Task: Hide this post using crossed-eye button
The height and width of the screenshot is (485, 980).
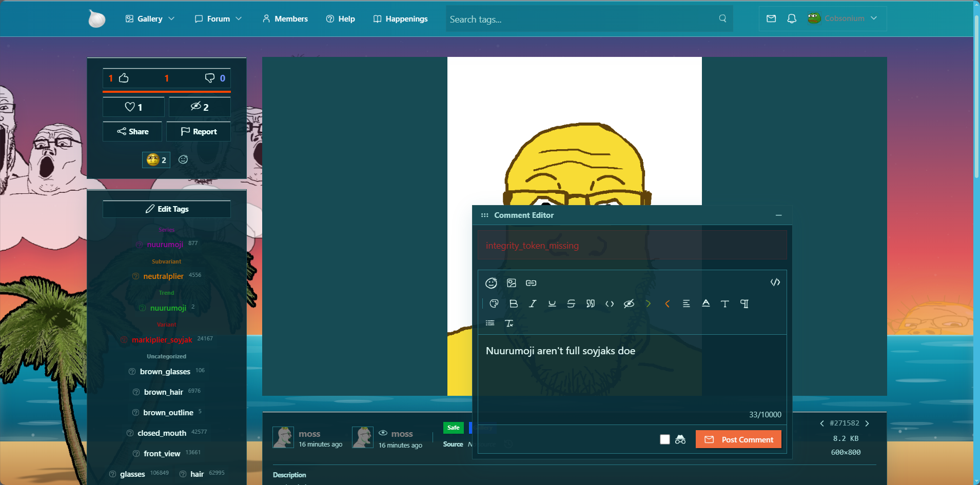Action: 200,107
